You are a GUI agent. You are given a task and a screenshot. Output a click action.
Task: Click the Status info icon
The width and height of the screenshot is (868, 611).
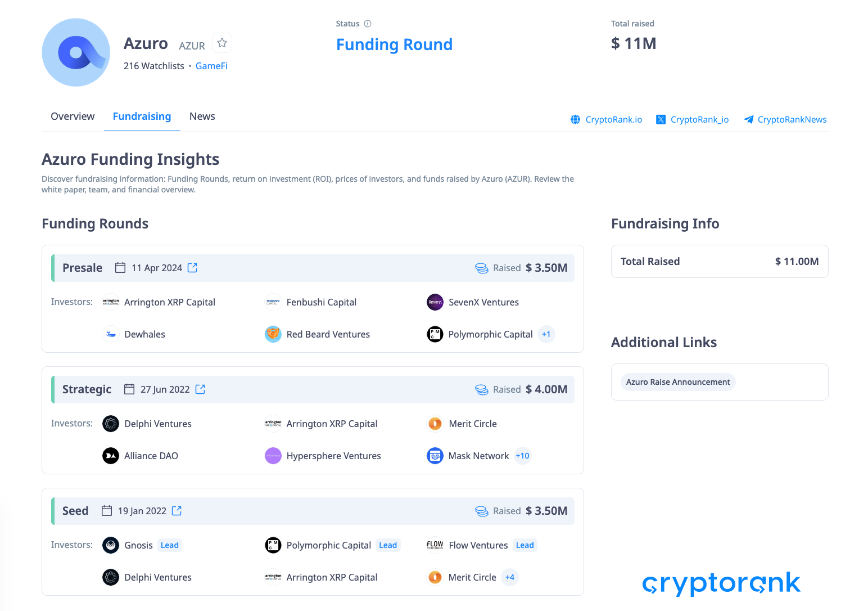pyautogui.click(x=368, y=24)
